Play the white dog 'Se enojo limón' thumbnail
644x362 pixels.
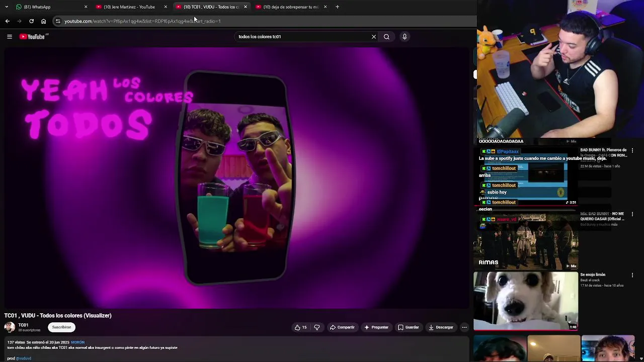pyautogui.click(x=525, y=301)
